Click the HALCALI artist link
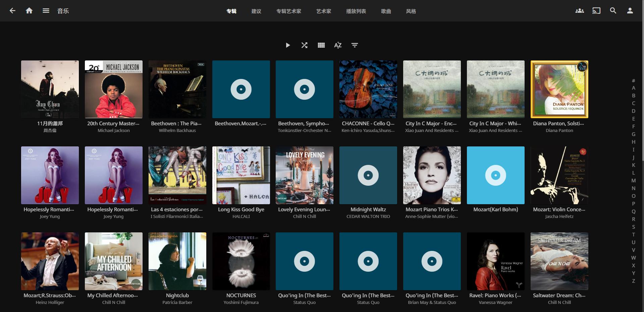644x312 pixels. click(x=241, y=217)
